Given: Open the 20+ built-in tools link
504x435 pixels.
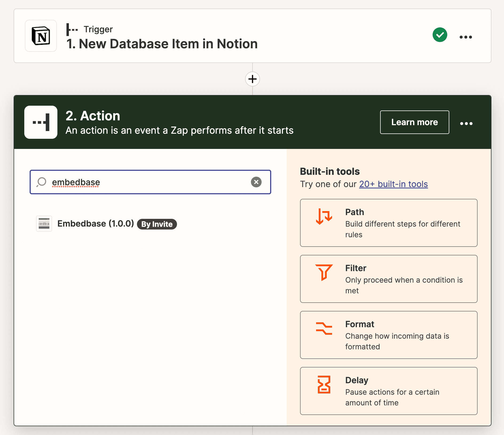Looking at the screenshot, I should 393,184.
